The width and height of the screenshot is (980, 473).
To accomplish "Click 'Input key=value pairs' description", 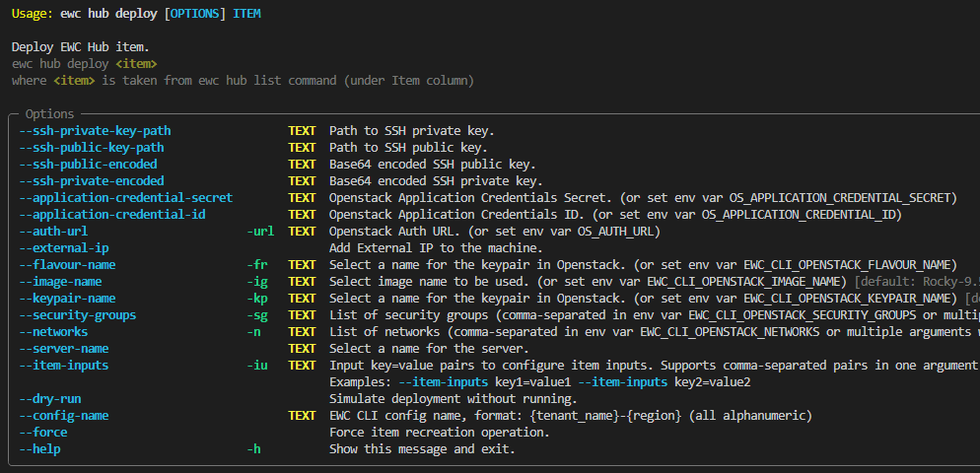I will pyautogui.click(x=654, y=366).
